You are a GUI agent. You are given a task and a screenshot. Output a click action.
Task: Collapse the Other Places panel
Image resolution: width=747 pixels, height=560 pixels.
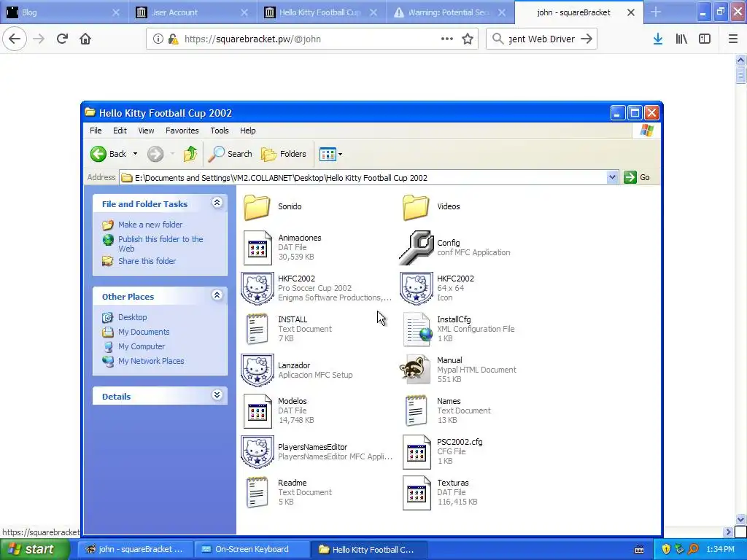tap(217, 295)
